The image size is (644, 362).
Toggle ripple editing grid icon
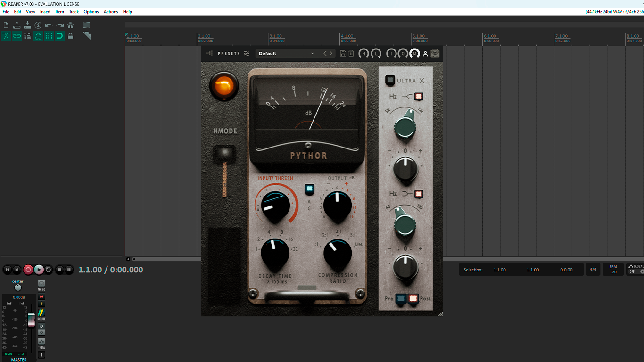(27, 36)
